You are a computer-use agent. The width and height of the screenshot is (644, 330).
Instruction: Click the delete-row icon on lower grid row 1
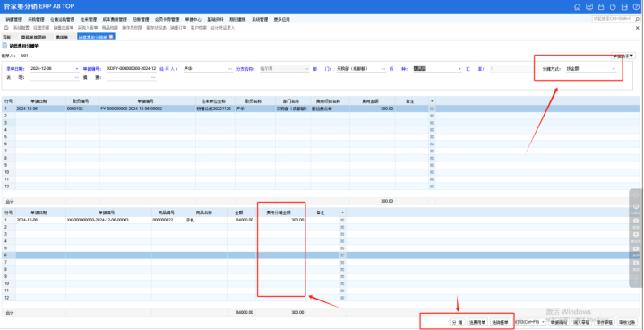pos(342,220)
